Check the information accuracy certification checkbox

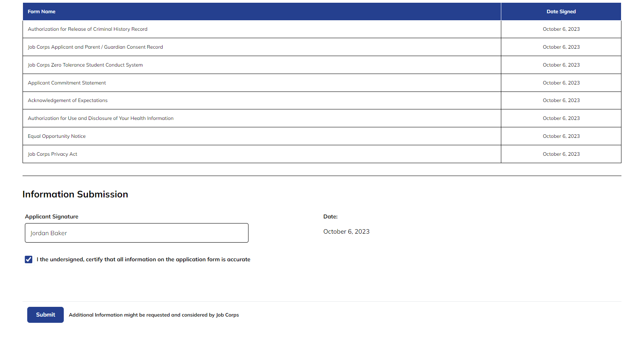(x=28, y=259)
